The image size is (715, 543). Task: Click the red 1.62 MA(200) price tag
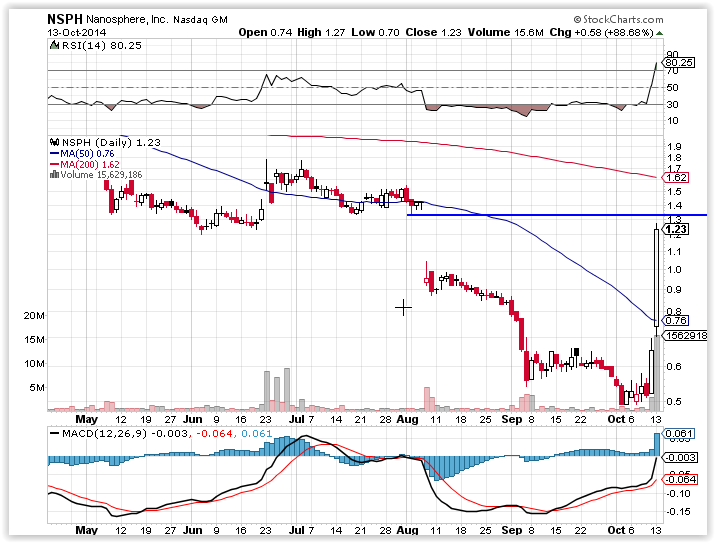tap(672, 176)
